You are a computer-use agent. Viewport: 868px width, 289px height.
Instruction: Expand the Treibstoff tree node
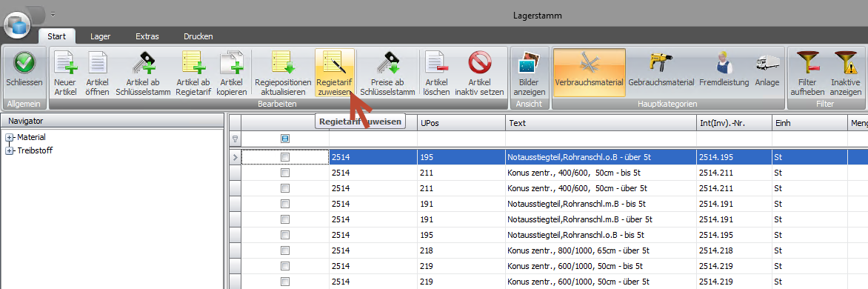pos(8,150)
